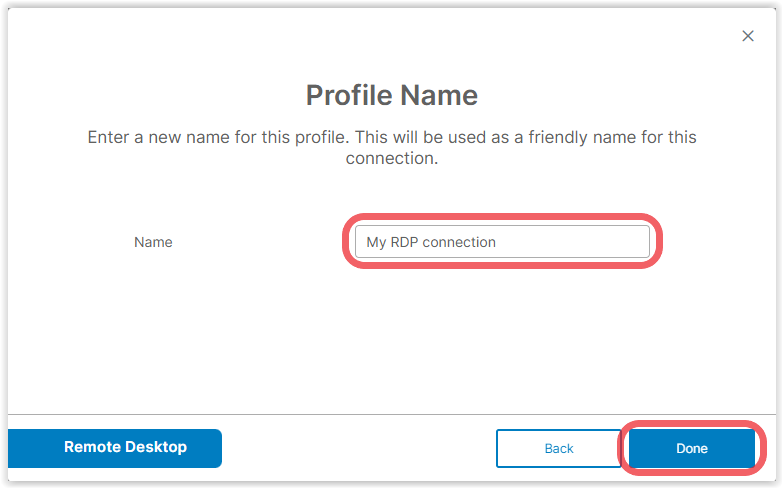Click the 'Name' field label

click(153, 242)
